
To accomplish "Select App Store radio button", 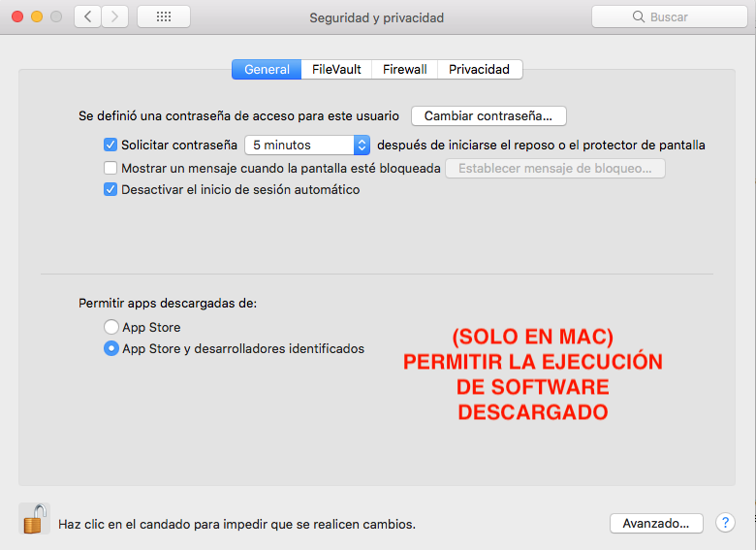I will (x=111, y=327).
